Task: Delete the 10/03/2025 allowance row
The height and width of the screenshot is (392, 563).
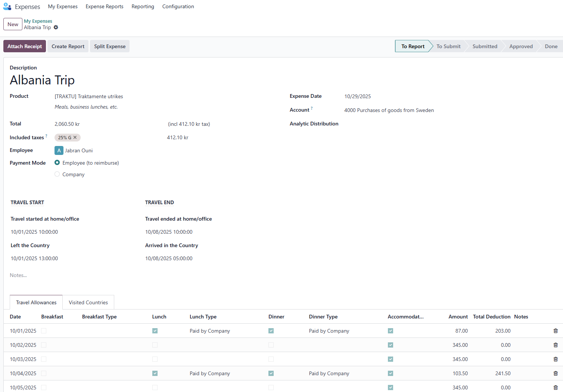Action: (555, 359)
